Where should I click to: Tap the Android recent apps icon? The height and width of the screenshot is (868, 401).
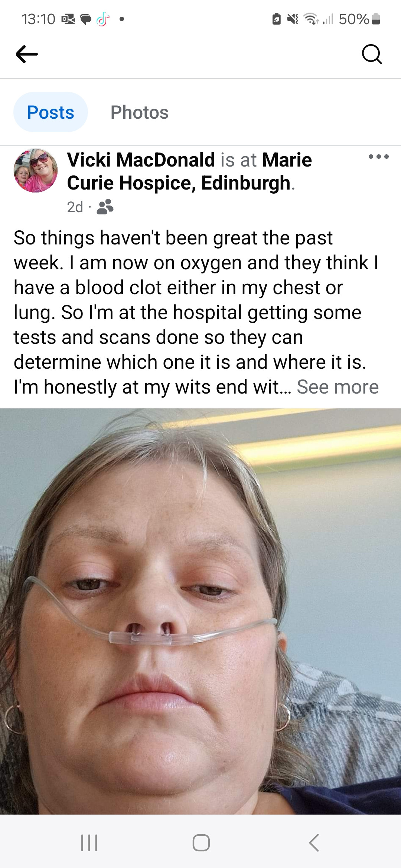pyautogui.click(x=89, y=843)
